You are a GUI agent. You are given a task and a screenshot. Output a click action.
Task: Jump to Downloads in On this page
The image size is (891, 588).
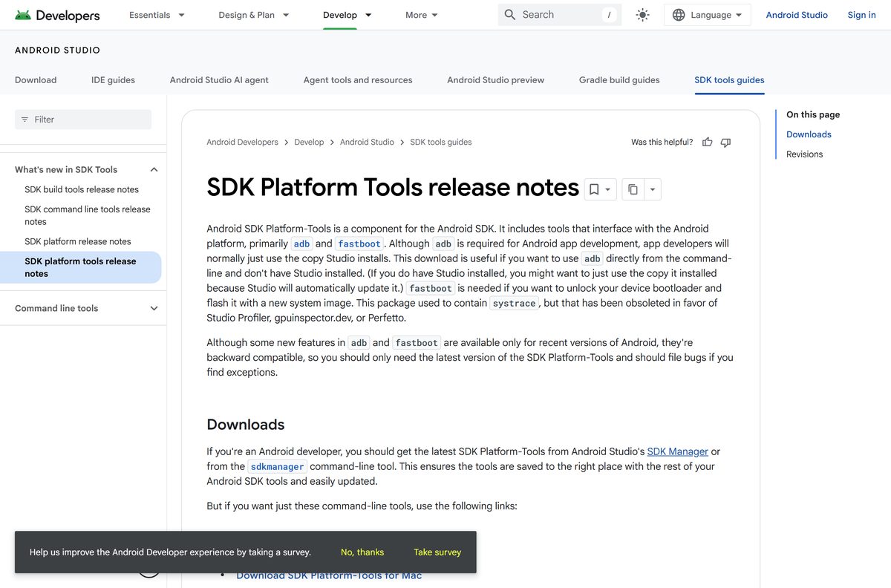click(x=809, y=134)
